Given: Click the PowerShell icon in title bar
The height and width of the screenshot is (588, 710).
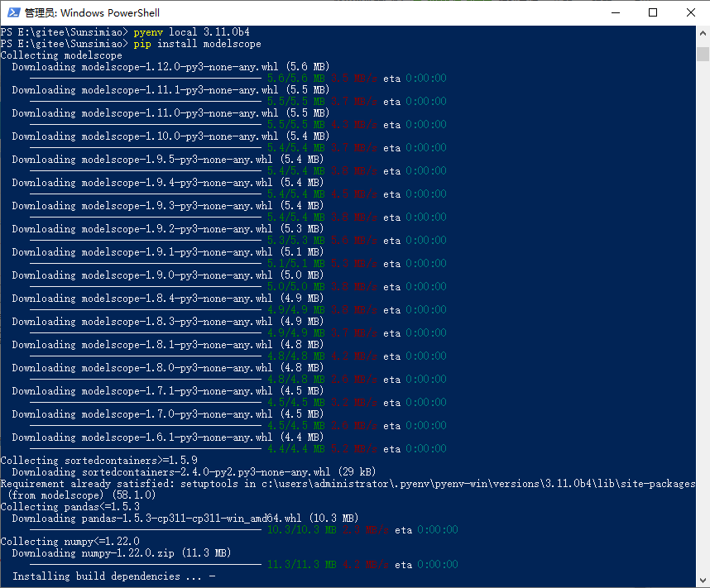Looking at the screenshot, I should pyautogui.click(x=13, y=12).
